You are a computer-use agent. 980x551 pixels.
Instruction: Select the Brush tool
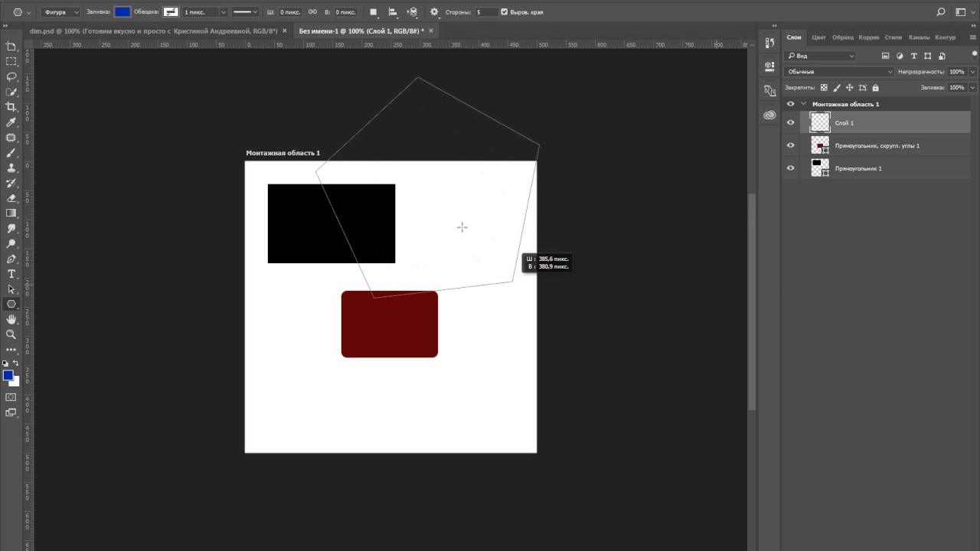point(11,153)
